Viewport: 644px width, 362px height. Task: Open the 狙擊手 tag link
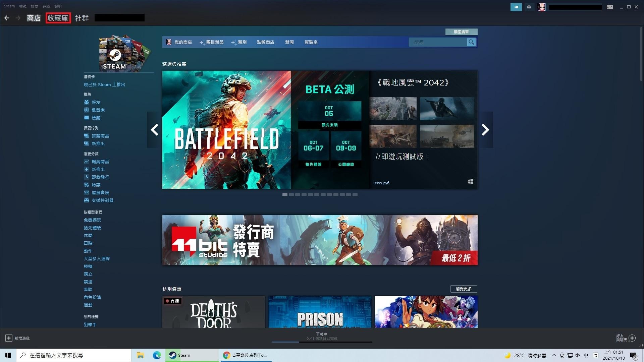(x=90, y=325)
